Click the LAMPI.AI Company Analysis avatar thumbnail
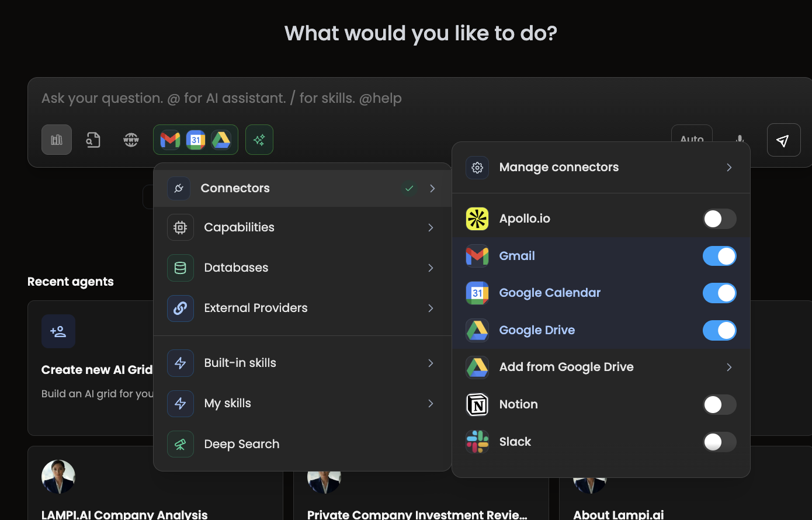The width and height of the screenshot is (812, 520). click(x=58, y=477)
